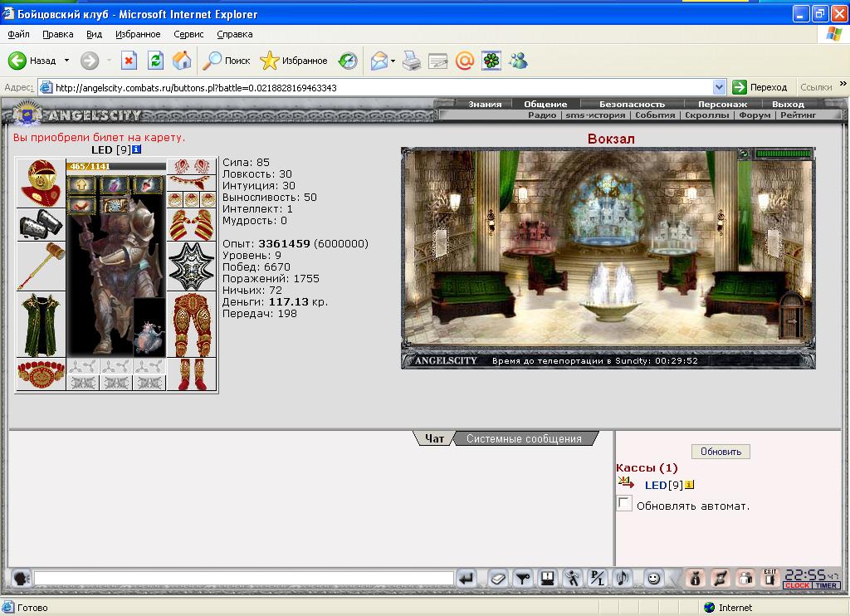
Task: Use the yellow arrow effect icon
Action: (82, 185)
